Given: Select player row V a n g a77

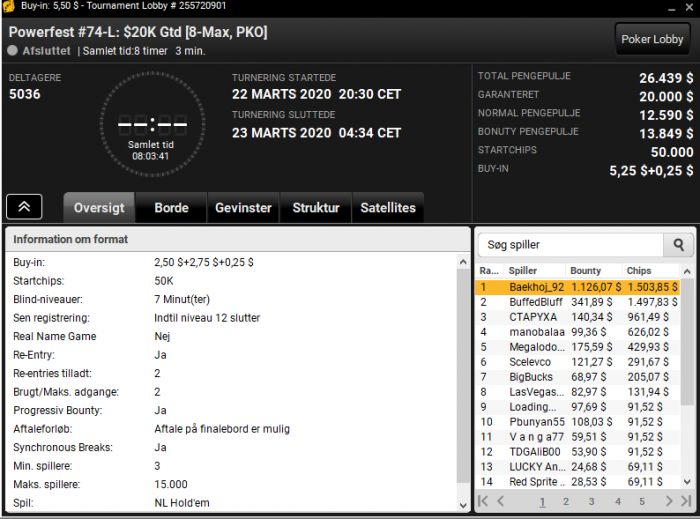Looking at the screenshot, I should pos(578,437).
